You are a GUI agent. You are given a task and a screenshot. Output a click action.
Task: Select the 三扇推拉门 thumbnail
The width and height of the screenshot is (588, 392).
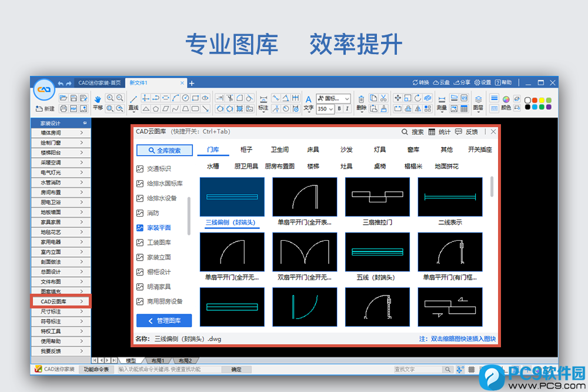coord(377,197)
